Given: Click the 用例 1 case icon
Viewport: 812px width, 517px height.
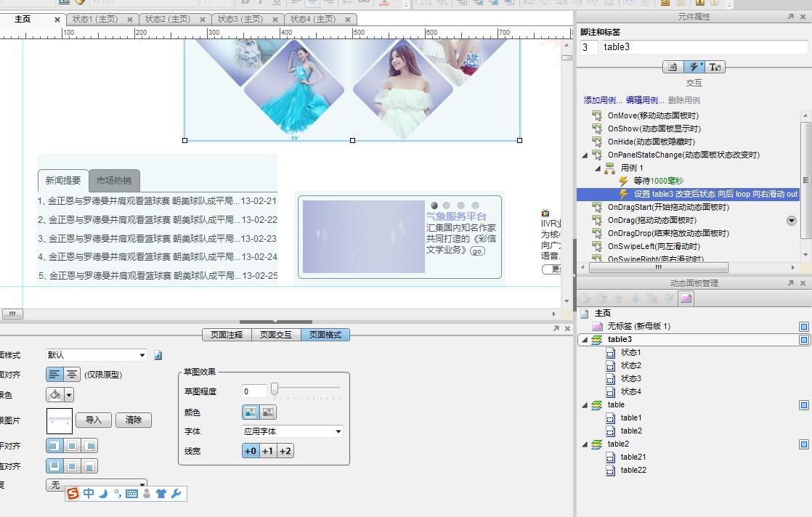Looking at the screenshot, I should [x=610, y=168].
